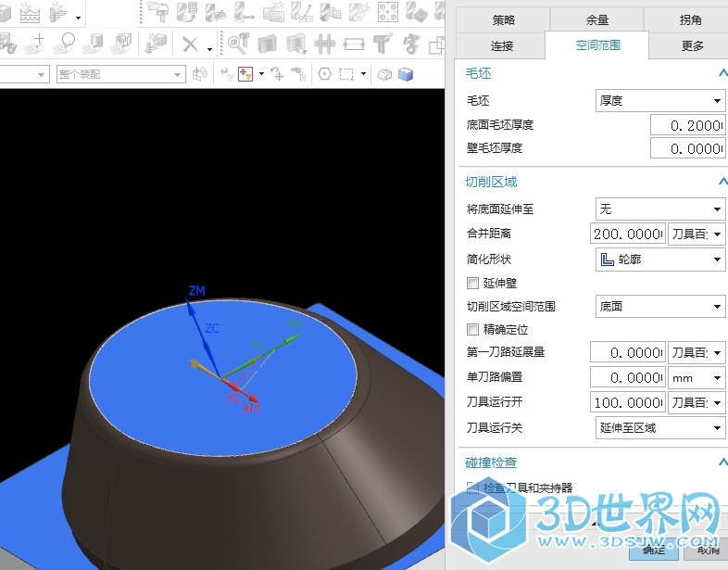The width and height of the screenshot is (728, 570).
Task: Click the T-shape with pencil icon
Action: tap(383, 44)
